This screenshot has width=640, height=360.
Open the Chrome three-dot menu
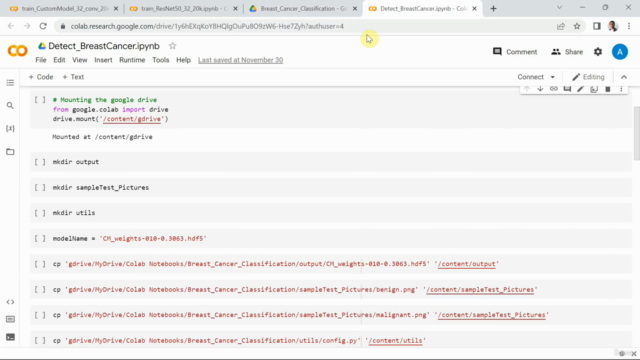click(x=629, y=26)
